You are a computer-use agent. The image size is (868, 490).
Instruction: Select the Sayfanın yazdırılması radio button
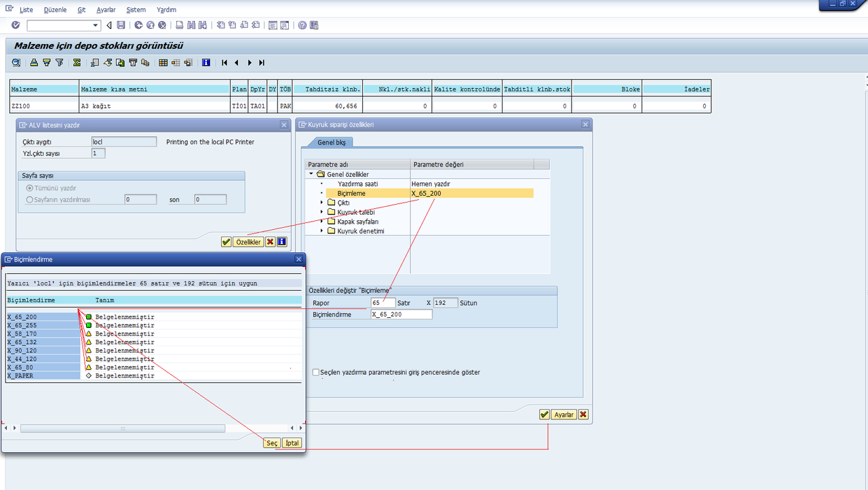tap(29, 199)
